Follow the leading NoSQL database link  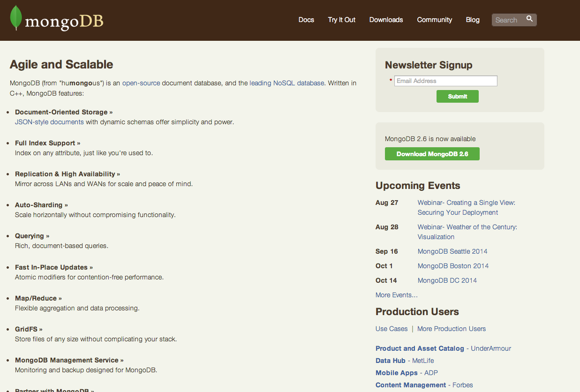286,83
